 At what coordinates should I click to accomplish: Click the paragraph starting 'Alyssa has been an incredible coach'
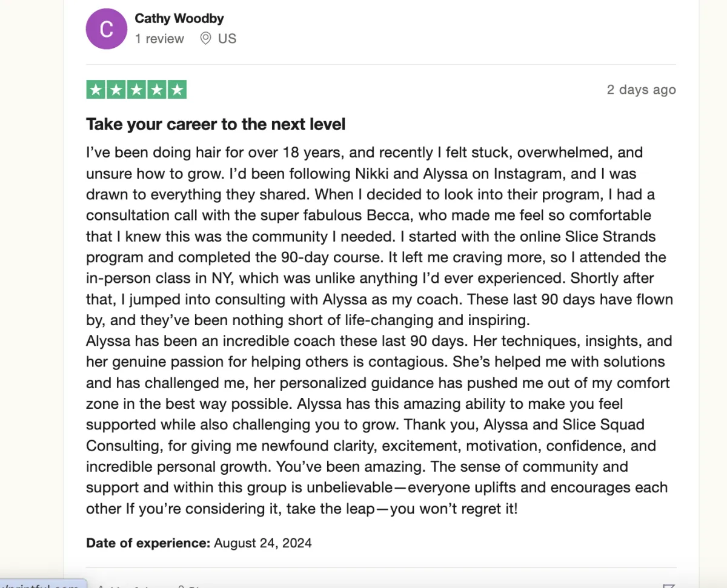tap(379, 424)
